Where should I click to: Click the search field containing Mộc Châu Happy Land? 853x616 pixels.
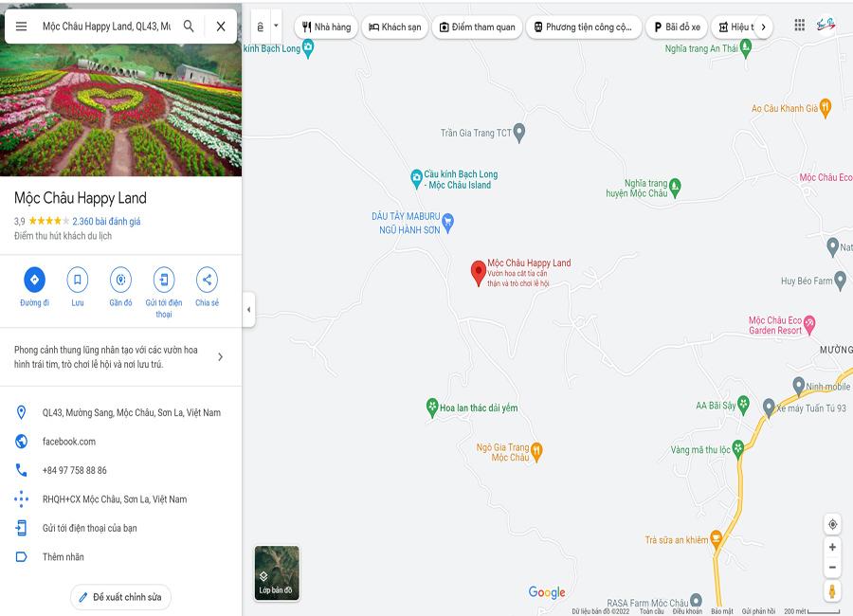click(x=106, y=27)
